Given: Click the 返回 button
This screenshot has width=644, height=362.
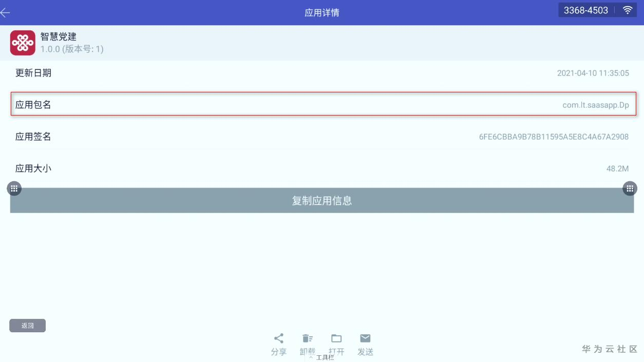Looking at the screenshot, I should point(27,326).
